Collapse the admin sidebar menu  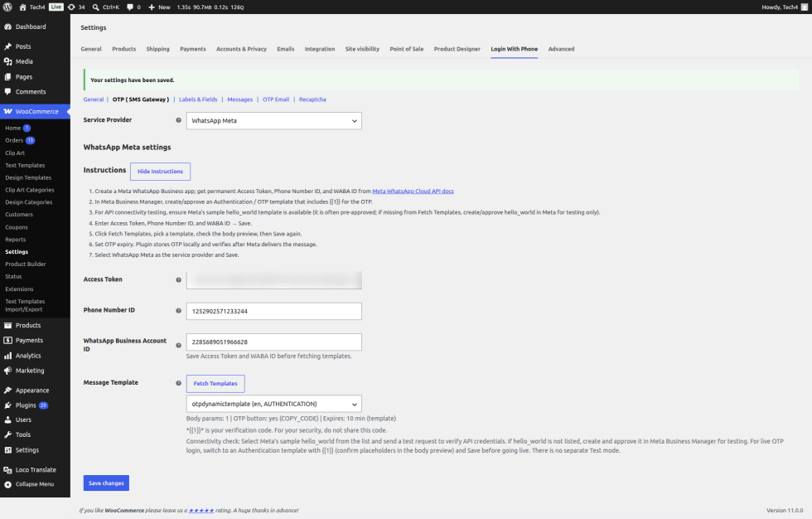(35, 484)
